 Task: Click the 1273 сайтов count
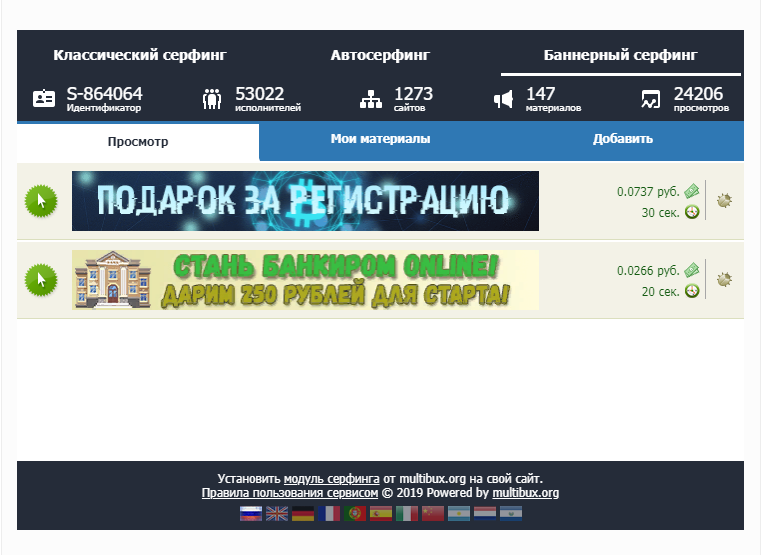click(413, 94)
